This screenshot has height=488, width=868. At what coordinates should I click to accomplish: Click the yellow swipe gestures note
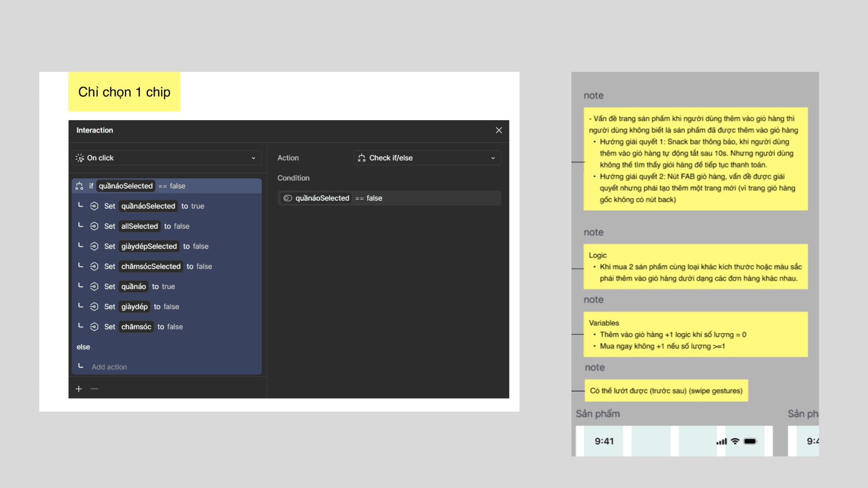point(666,390)
